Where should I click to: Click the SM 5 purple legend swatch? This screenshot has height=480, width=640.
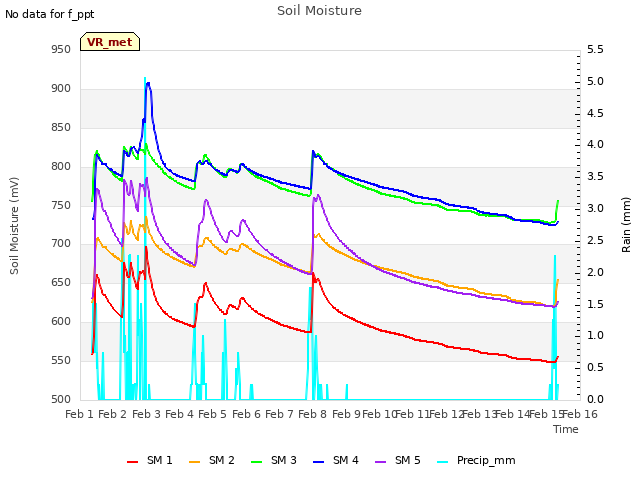pos(380,462)
